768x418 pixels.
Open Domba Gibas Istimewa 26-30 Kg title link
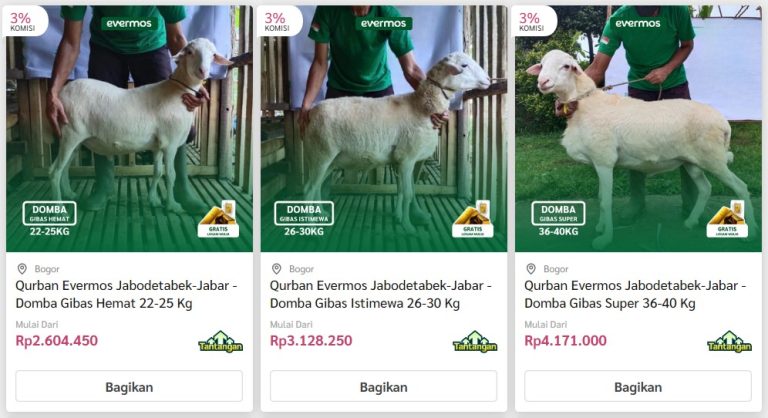pos(381,294)
